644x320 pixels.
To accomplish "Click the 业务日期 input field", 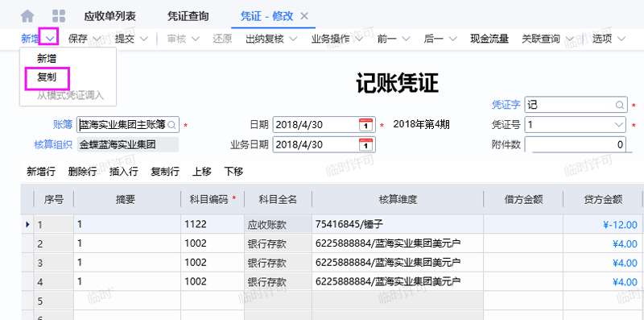I will 324,145.
